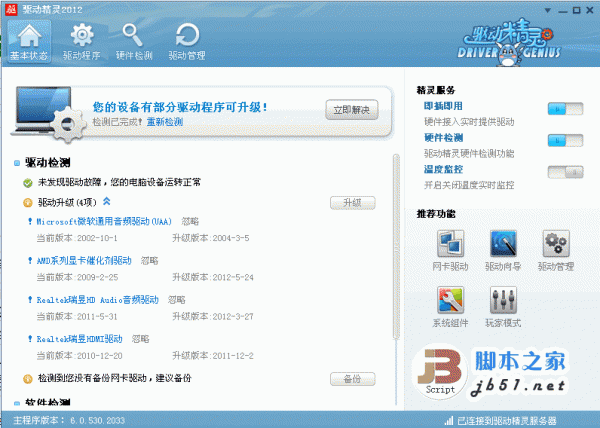Click the 备份 button for network driver
The image size is (600, 428).
(352, 379)
